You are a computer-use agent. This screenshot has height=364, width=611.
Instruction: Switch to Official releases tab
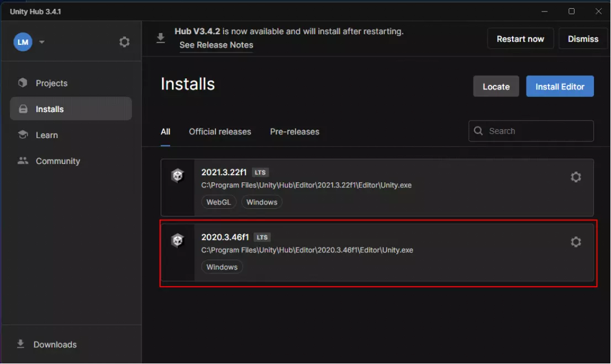pos(220,131)
